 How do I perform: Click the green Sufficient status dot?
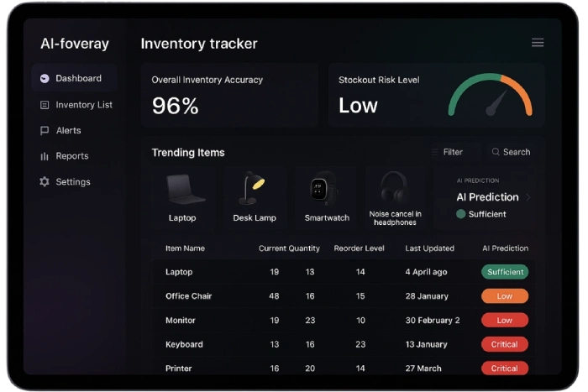coord(461,214)
